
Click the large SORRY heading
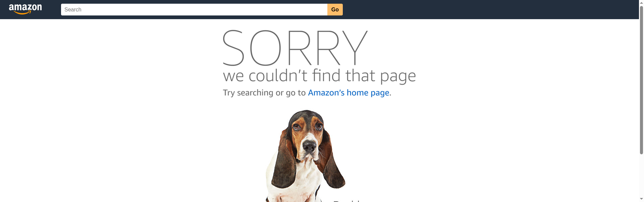click(x=295, y=48)
